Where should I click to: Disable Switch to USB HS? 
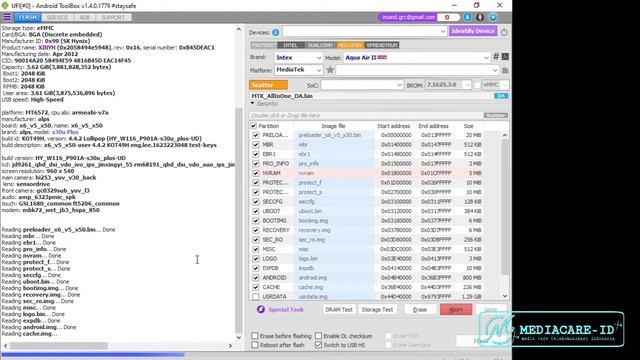(x=318, y=345)
